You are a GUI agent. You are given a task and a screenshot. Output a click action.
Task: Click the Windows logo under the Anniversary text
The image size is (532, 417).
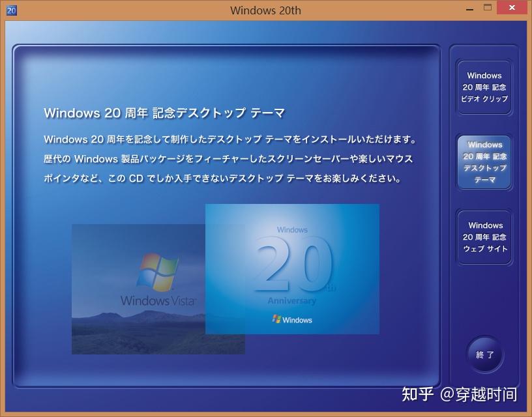292,319
